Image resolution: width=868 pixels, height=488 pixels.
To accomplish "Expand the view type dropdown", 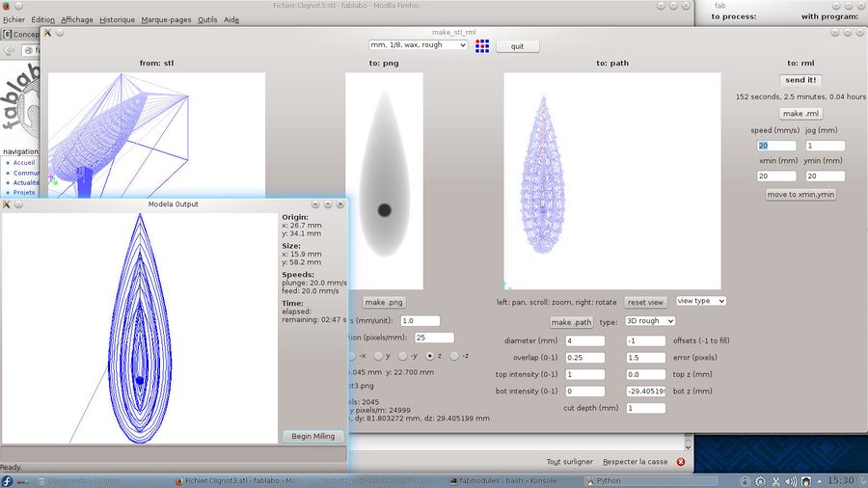I will (701, 301).
